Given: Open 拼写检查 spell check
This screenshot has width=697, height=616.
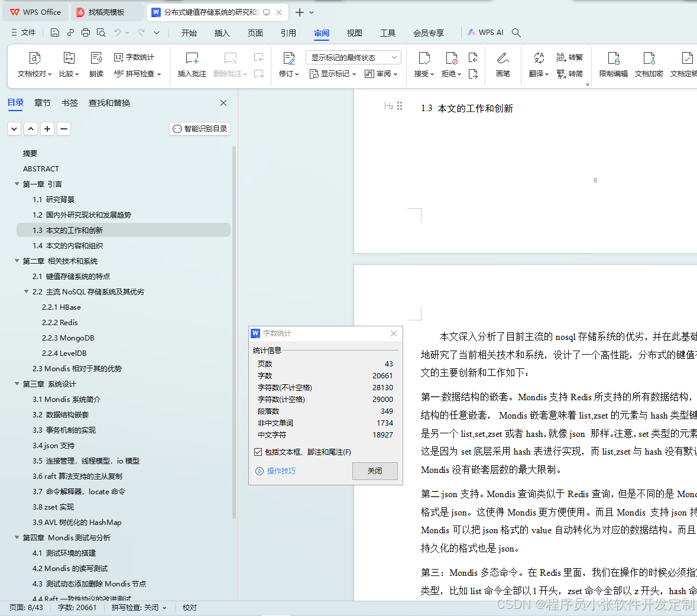Looking at the screenshot, I should coord(137,74).
